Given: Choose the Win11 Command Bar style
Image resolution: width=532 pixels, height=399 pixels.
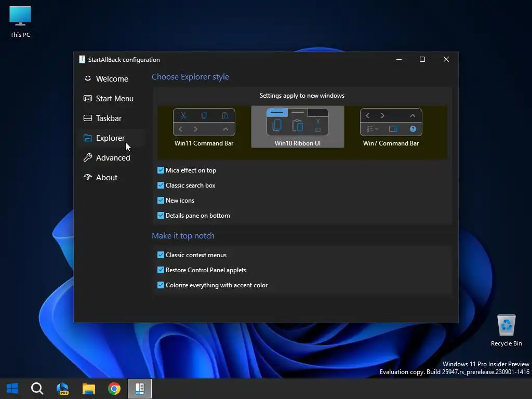Looking at the screenshot, I should point(204,127).
